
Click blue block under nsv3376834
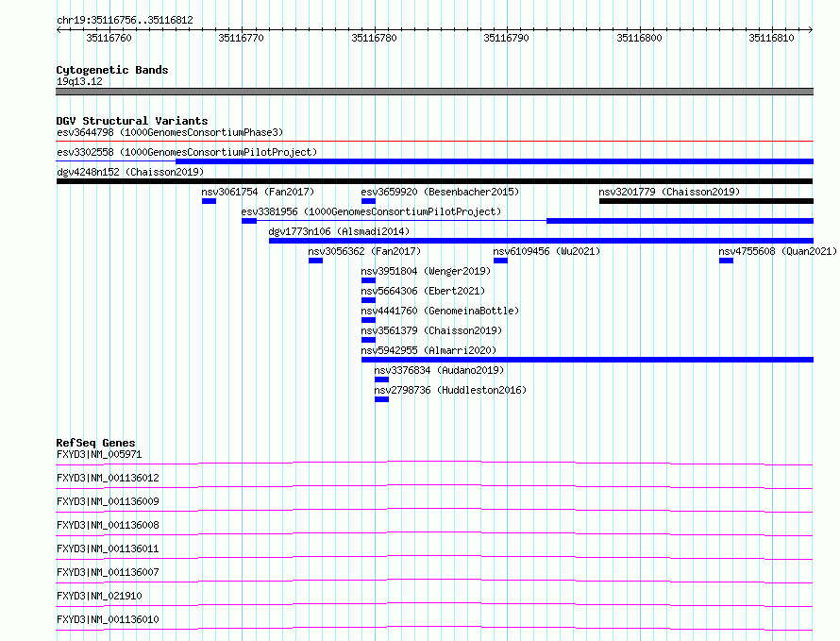tap(381, 380)
